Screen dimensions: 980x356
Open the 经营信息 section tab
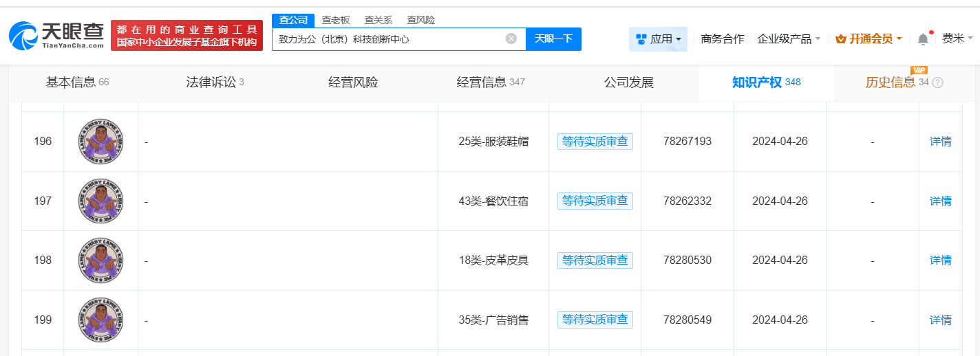click(490, 82)
